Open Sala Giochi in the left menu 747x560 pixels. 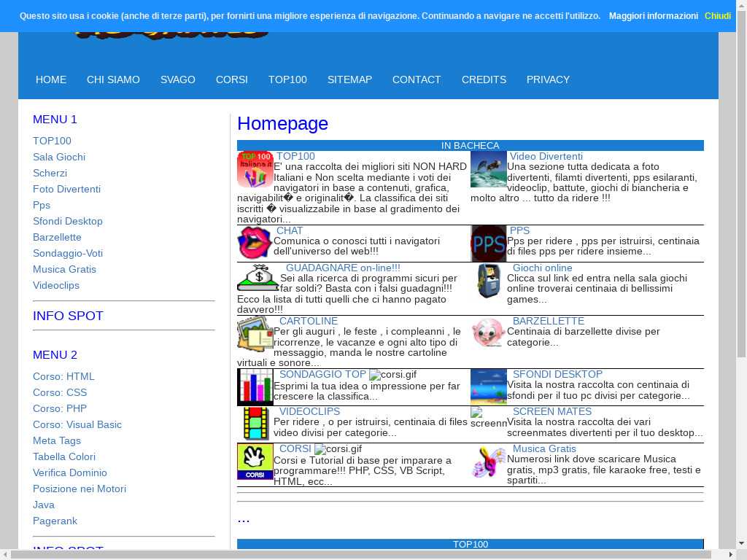[x=59, y=157]
